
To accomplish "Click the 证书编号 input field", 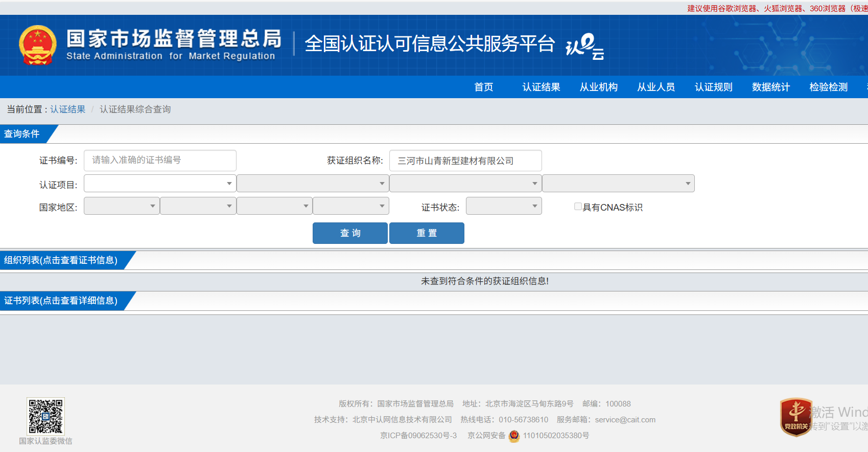I will pyautogui.click(x=160, y=161).
